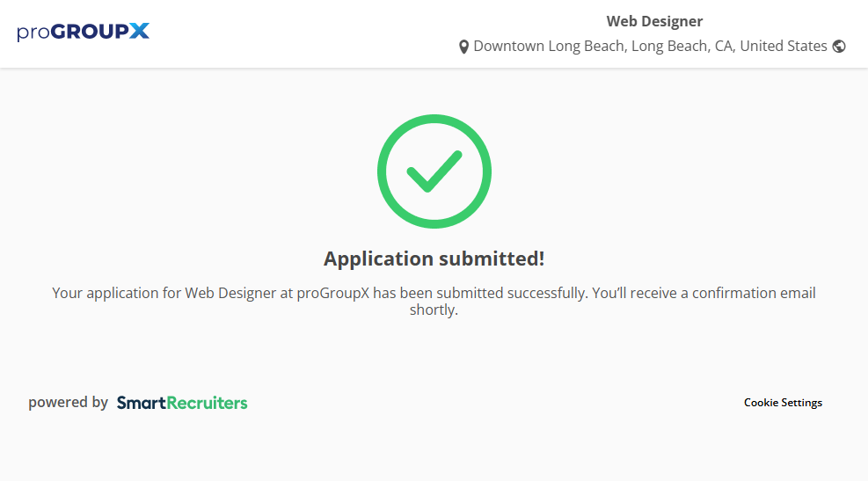This screenshot has width=868, height=481.
Task: Click the green checkmark success icon
Action: pyautogui.click(x=434, y=171)
